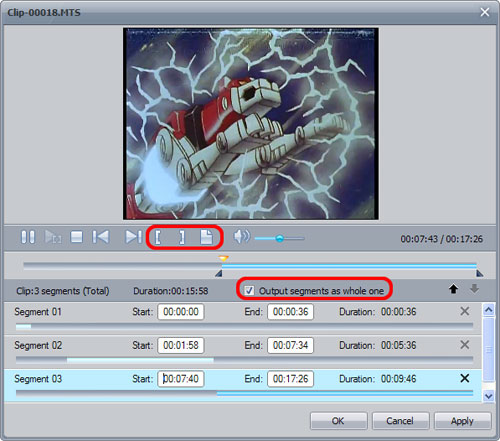The height and width of the screenshot is (441, 500).
Task: Click the Segment 01 progress bar
Action: [244, 327]
